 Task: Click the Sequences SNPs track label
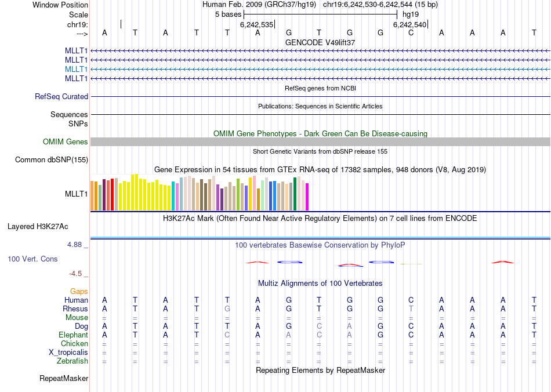[69, 119]
